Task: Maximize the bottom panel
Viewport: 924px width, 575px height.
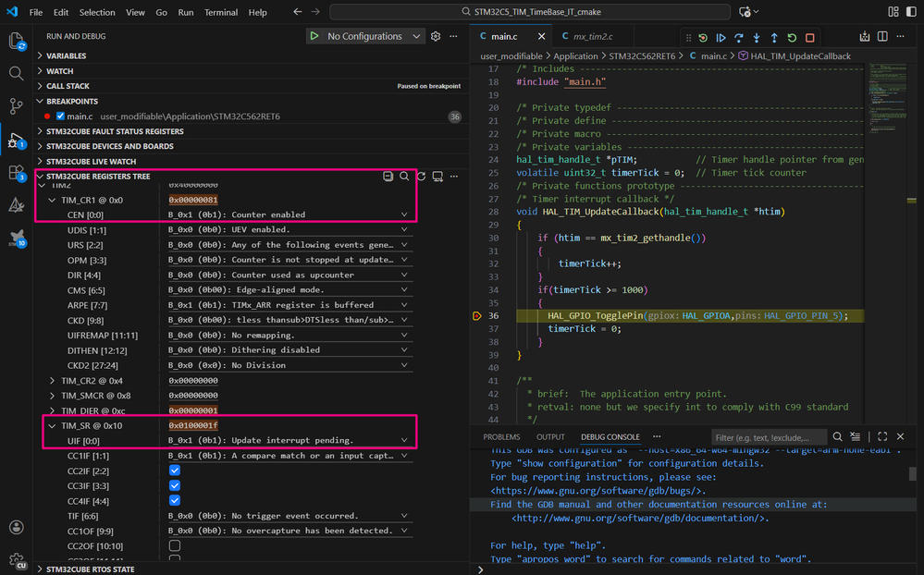Action: click(882, 436)
